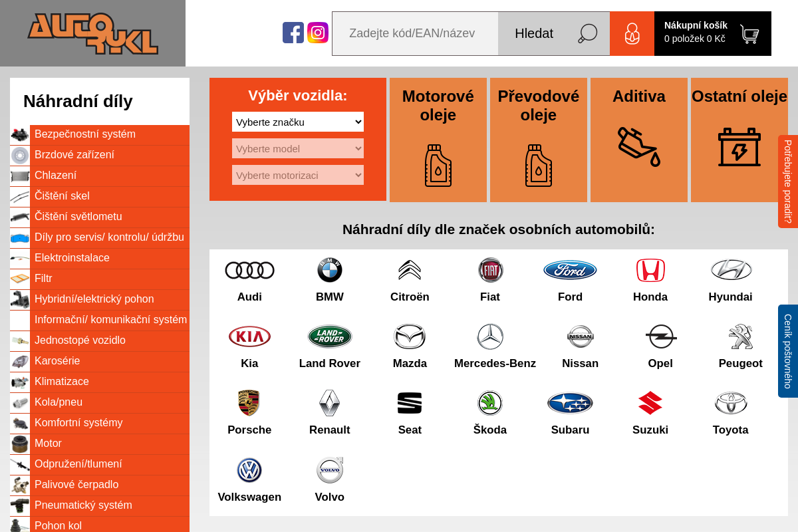Open Chlazení category
This screenshot has width=798, height=532.
click(100, 176)
